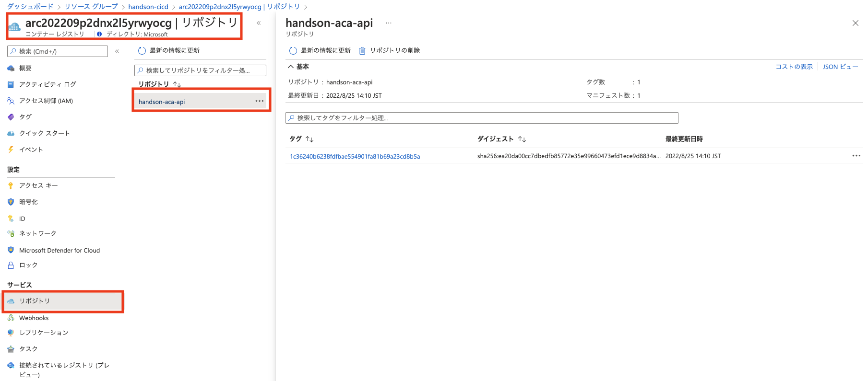The height and width of the screenshot is (381, 868).
Task: Open the 暗号化 shield icon
Action: pos(11,202)
